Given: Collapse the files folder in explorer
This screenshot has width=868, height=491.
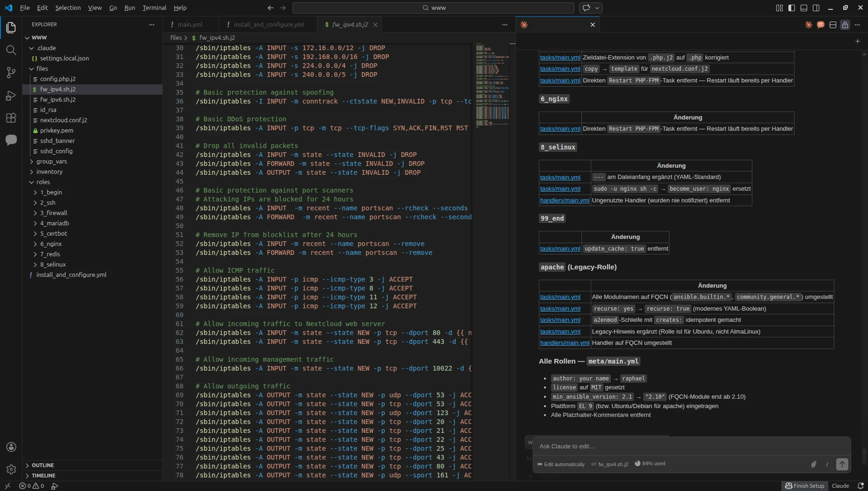Looking at the screenshot, I should (x=42, y=68).
